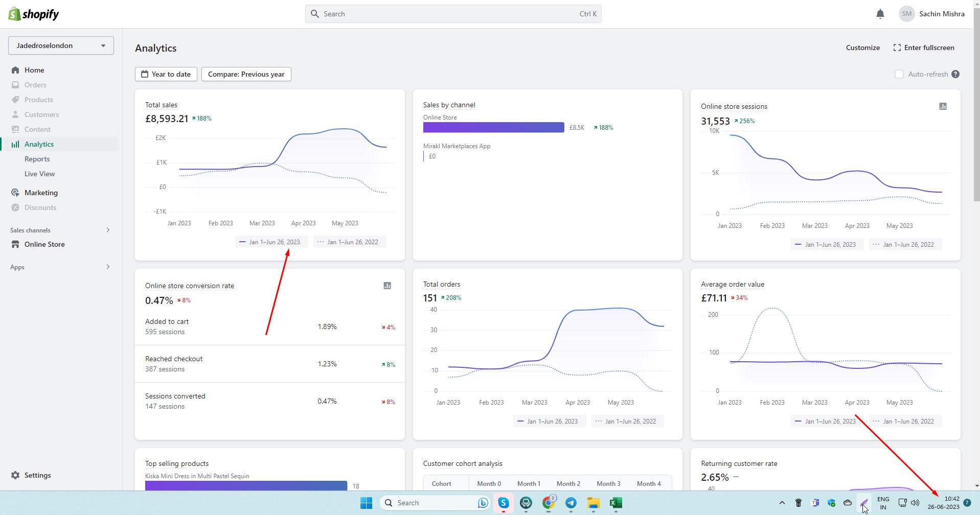The height and width of the screenshot is (515, 980).
Task: Toggle 2022 legend on Total orders chart
Action: click(x=628, y=422)
